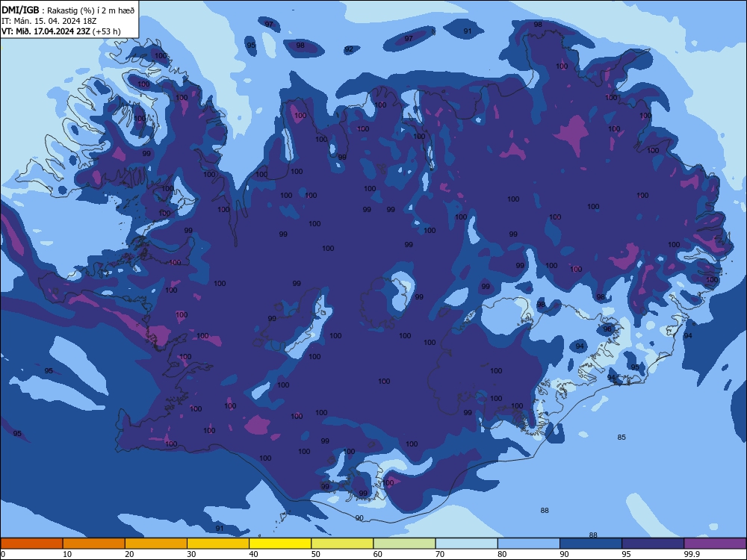
Task: Click the '40' legend tick label
Action: click(x=253, y=554)
